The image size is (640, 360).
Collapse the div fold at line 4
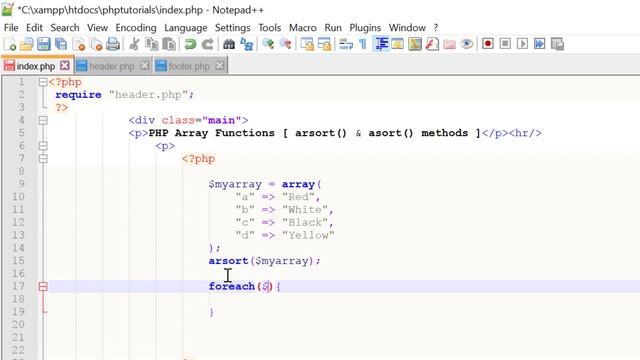[43, 120]
